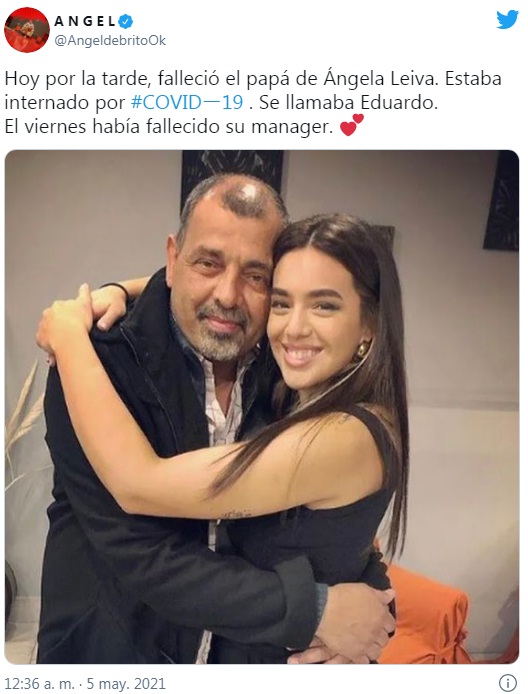The height and width of the screenshot is (694, 528).
Task: Click the two red hearts emoji
Action: click(x=352, y=125)
